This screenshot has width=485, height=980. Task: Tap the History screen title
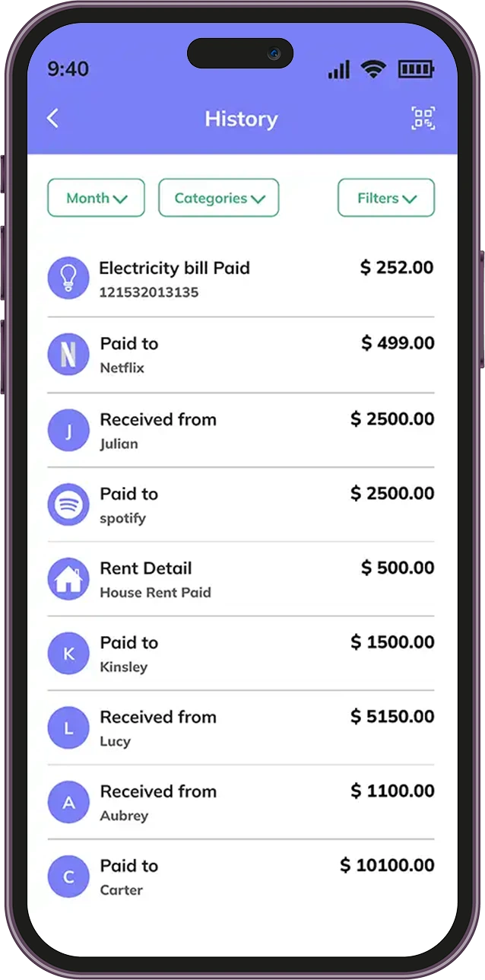coord(241,119)
